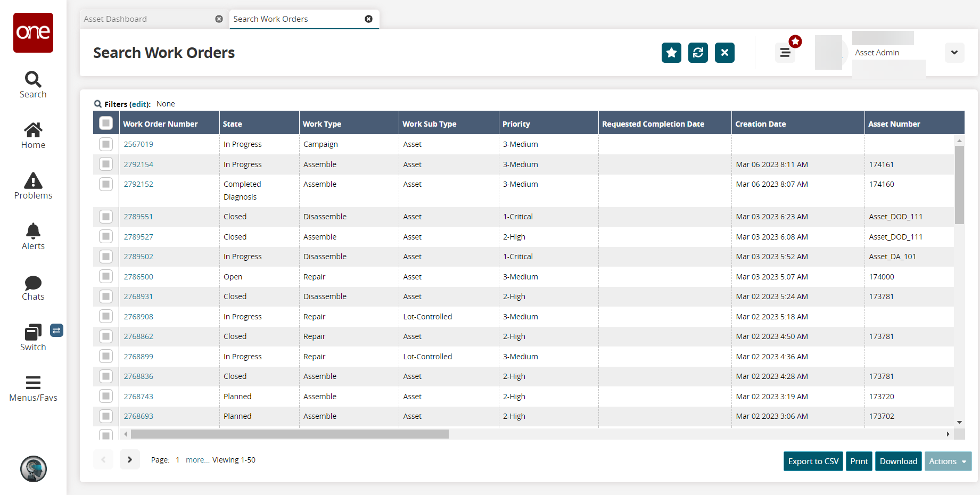Select the Search Work Orders tab
The height and width of the screenshot is (495, 980).
270,19
